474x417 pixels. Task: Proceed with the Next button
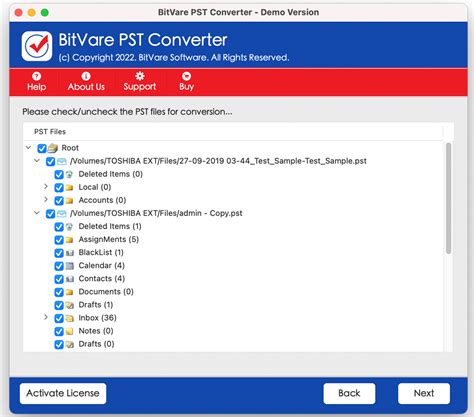tap(424, 393)
